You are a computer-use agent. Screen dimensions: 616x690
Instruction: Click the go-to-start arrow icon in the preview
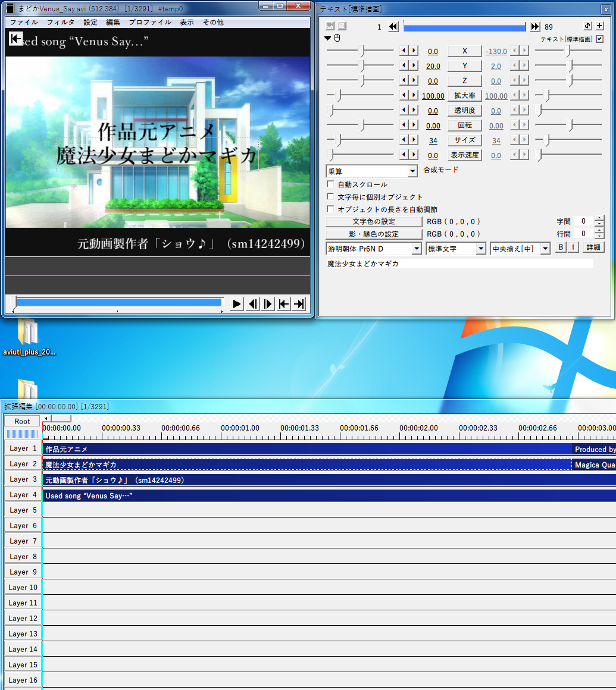click(x=16, y=39)
